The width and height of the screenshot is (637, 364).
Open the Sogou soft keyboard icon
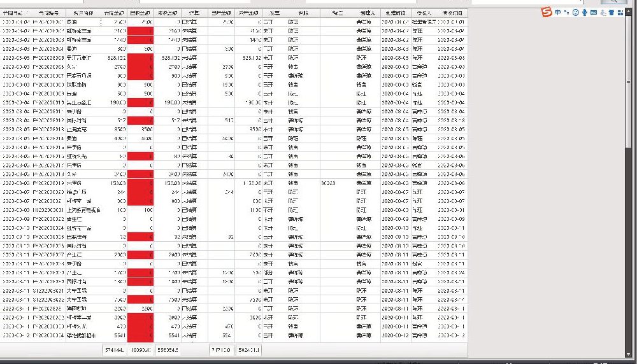pyautogui.click(x=594, y=13)
